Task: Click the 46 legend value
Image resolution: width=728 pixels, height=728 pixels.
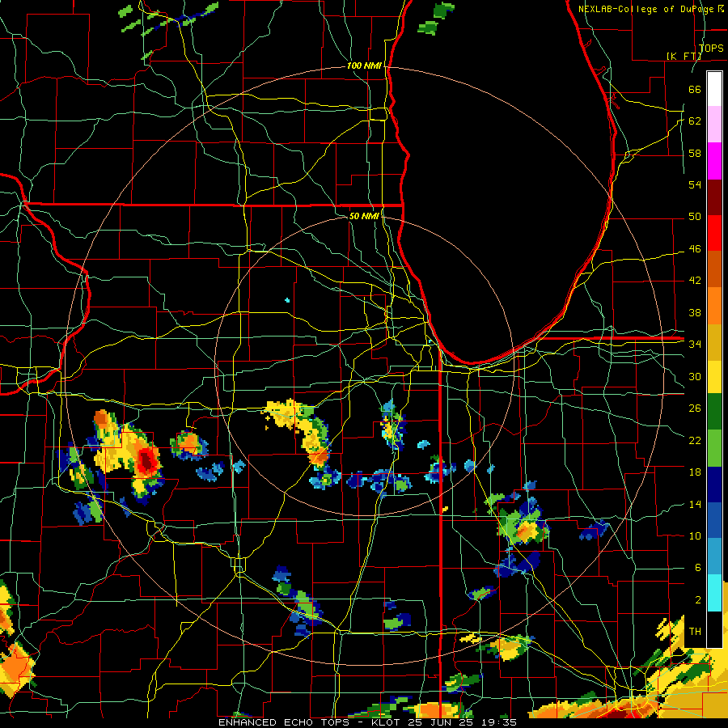Action: click(695, 249)
